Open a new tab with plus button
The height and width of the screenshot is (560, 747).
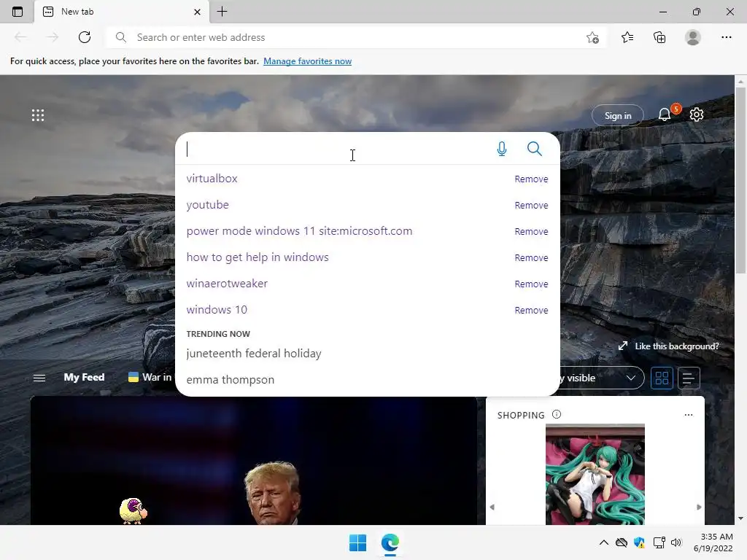(x=222, y=12)
